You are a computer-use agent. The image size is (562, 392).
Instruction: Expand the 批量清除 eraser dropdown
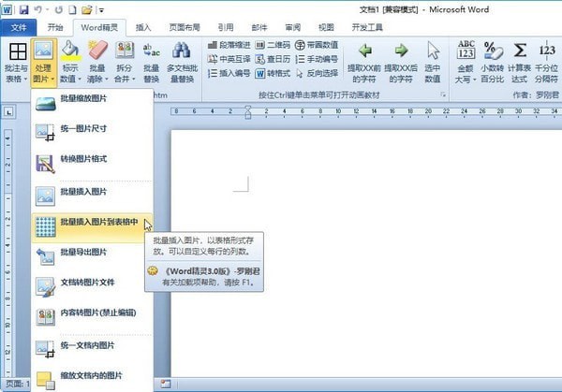coord(97,63)
